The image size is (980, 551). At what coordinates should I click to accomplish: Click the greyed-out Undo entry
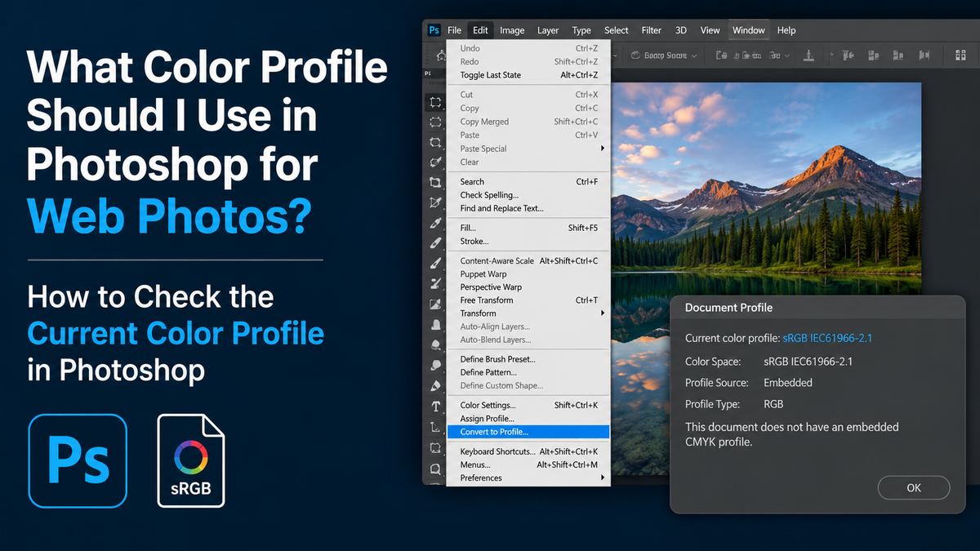point(528,48)
